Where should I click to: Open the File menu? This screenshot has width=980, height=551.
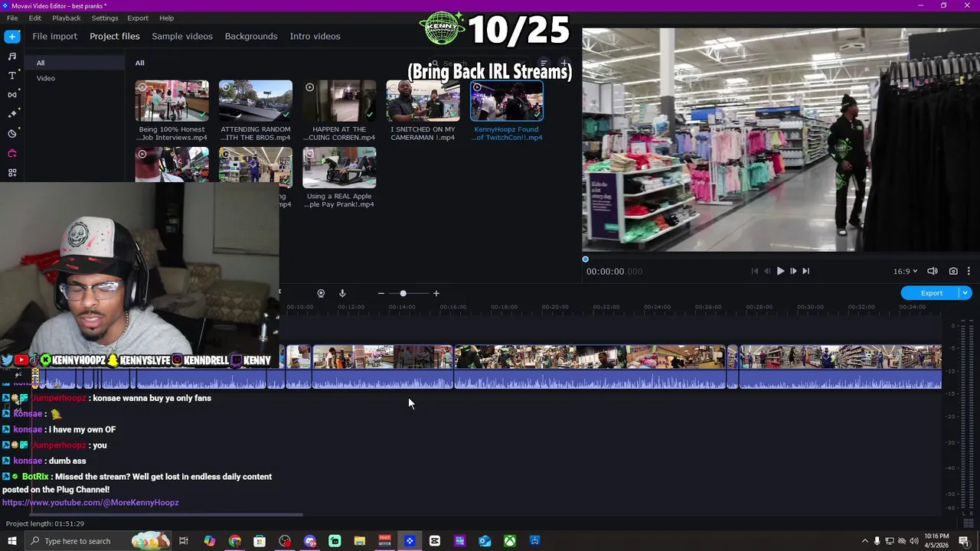pyautogui.click(x=12, y=18)
